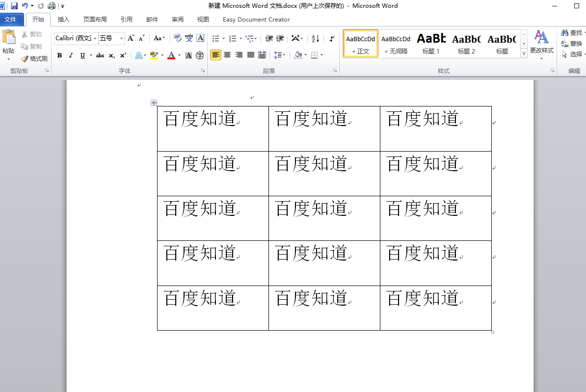This screenshot has width=586, height=392.
Task: Click the Save icon in quick access toolbar
Action: tap(14, 6)
